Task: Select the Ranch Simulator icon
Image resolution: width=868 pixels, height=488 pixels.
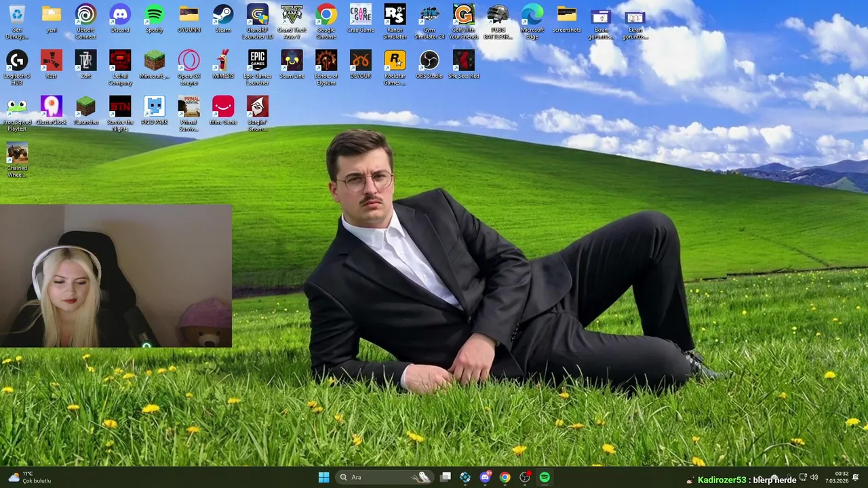Action: [x=395, y=21]
